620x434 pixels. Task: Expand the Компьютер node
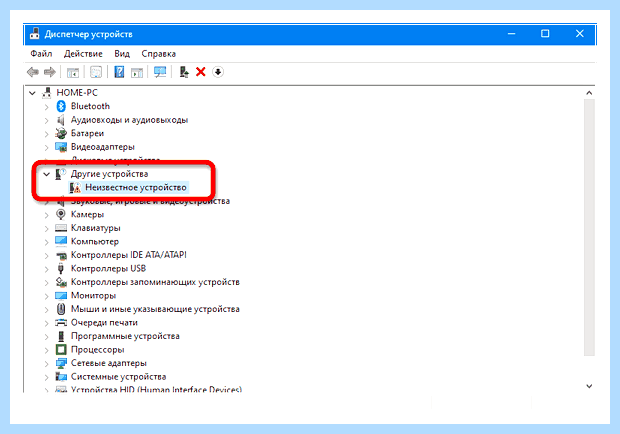47,242
